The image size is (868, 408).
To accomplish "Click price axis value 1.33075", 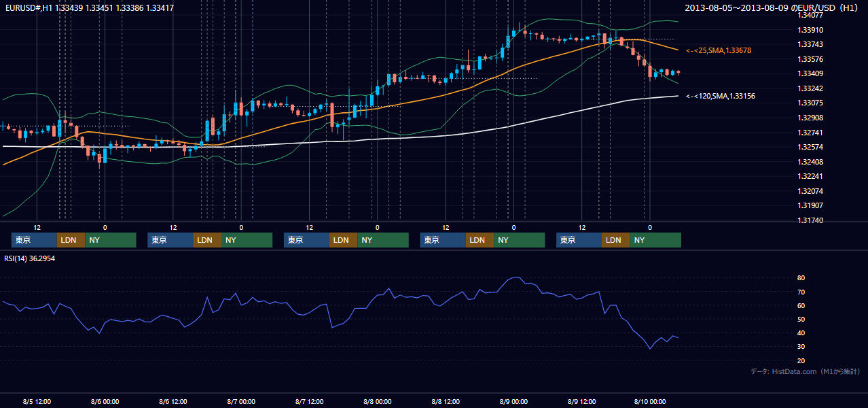I will tap(810, 103).
